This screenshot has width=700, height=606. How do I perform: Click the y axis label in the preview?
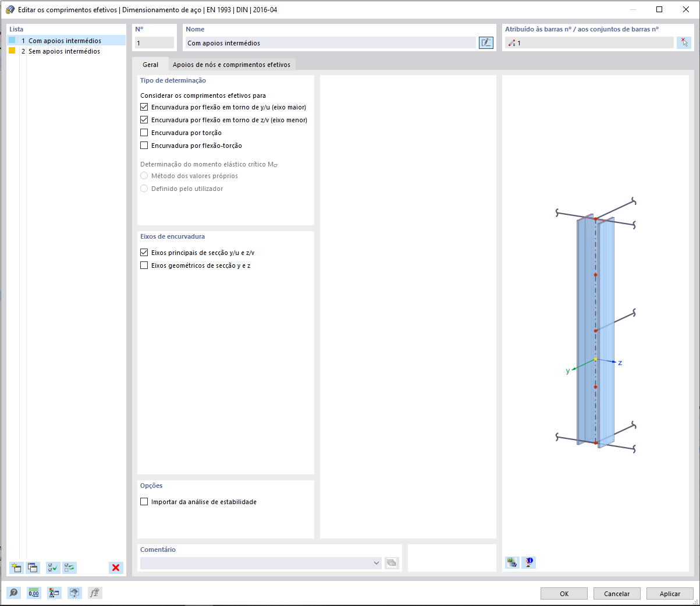568,371
